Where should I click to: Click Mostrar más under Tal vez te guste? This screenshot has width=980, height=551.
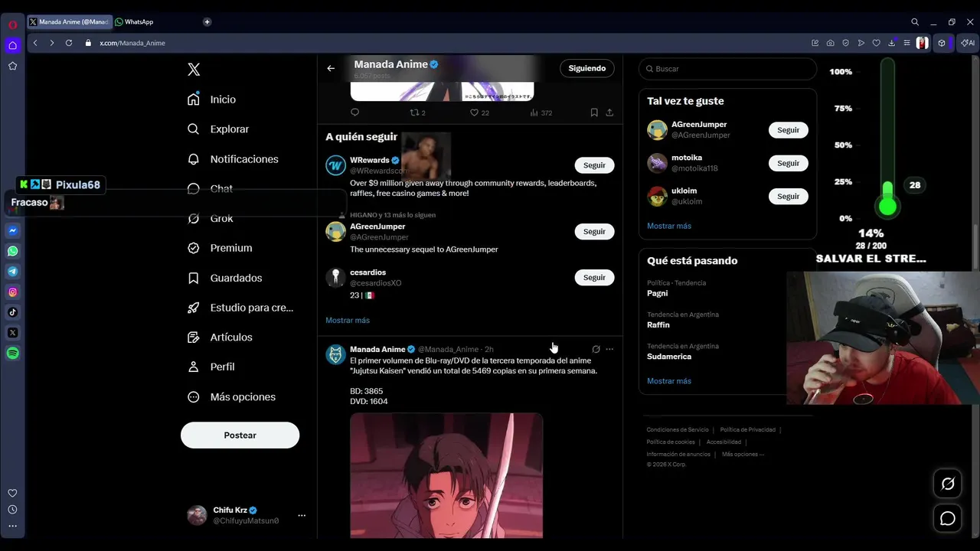coord(669,226)
